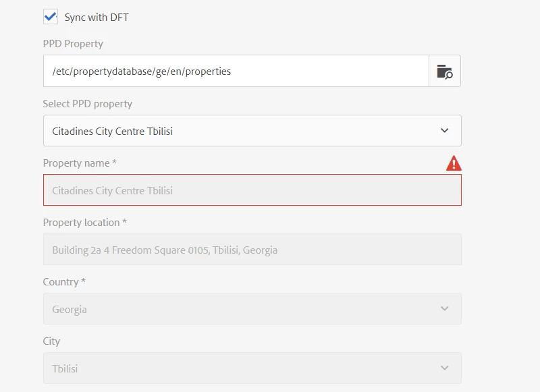Open the PPD Property path browser icon
The image size is (540, 392).
[445, 72]
